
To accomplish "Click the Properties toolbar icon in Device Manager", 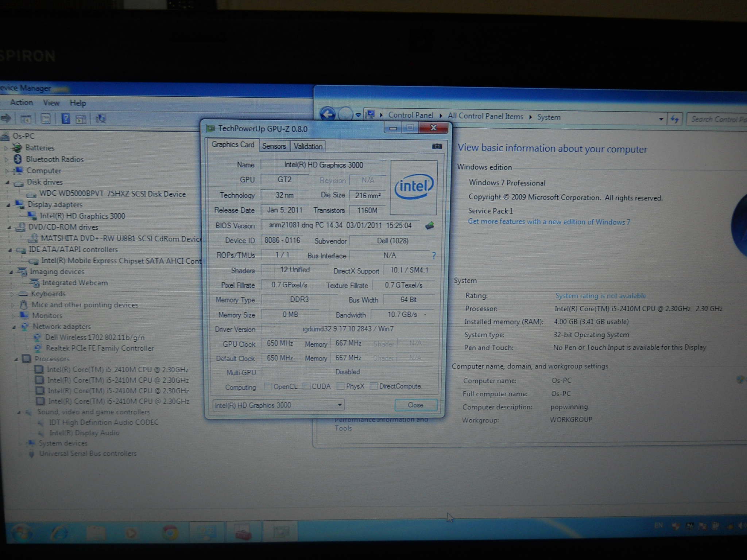I will click(x=46, y=118).
